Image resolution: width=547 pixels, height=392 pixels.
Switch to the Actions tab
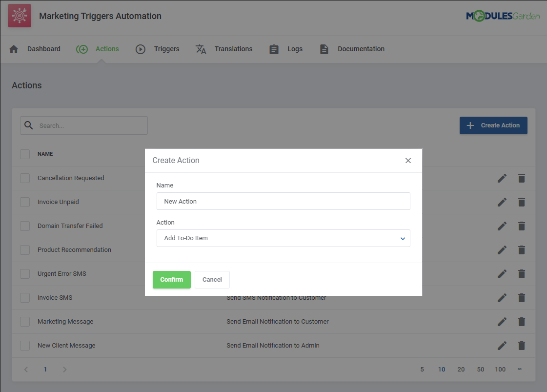click(x=98, y=49)
